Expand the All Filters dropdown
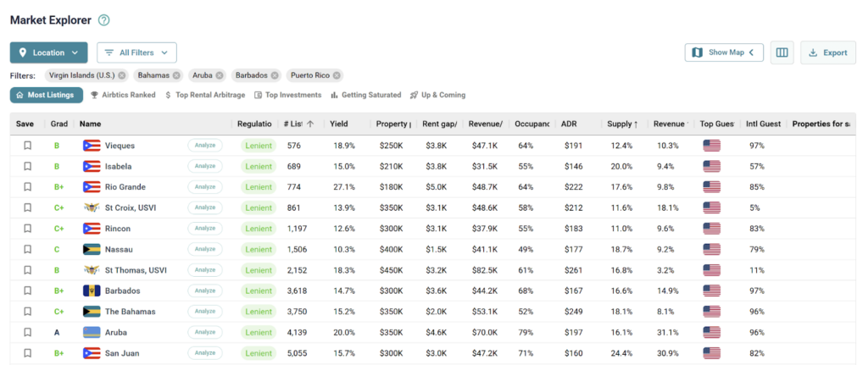Screen dimensions: 868x365 [136, 53]
